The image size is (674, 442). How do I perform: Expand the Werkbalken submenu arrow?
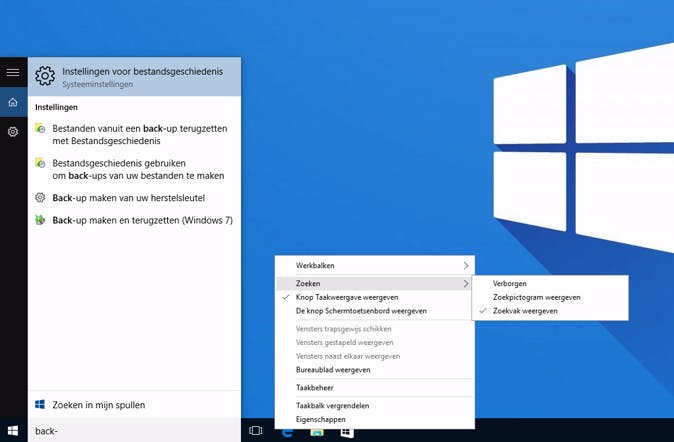[x=466, y=266]
